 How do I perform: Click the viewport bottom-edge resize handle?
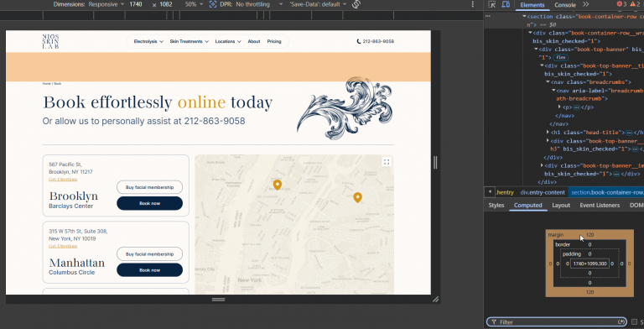(218, 300)
